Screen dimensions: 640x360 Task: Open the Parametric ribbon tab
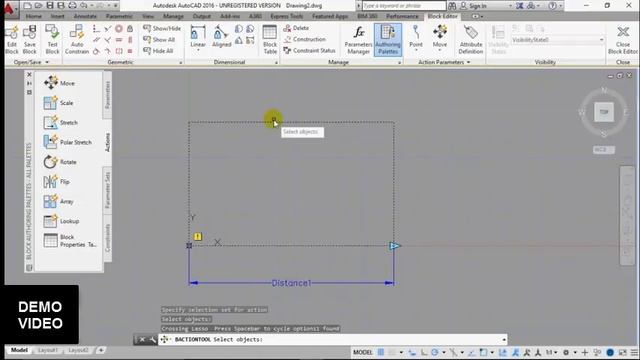tap(119, 16)
